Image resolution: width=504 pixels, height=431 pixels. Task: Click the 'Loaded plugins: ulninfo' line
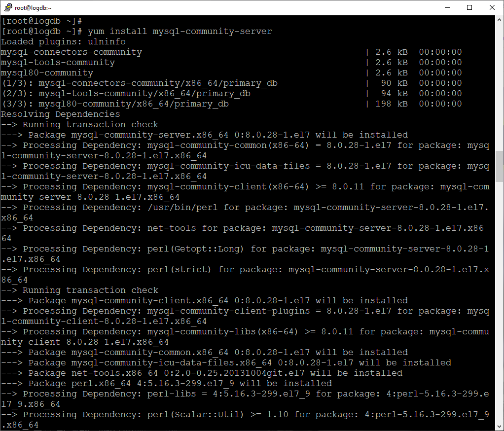tap(63, 42)
